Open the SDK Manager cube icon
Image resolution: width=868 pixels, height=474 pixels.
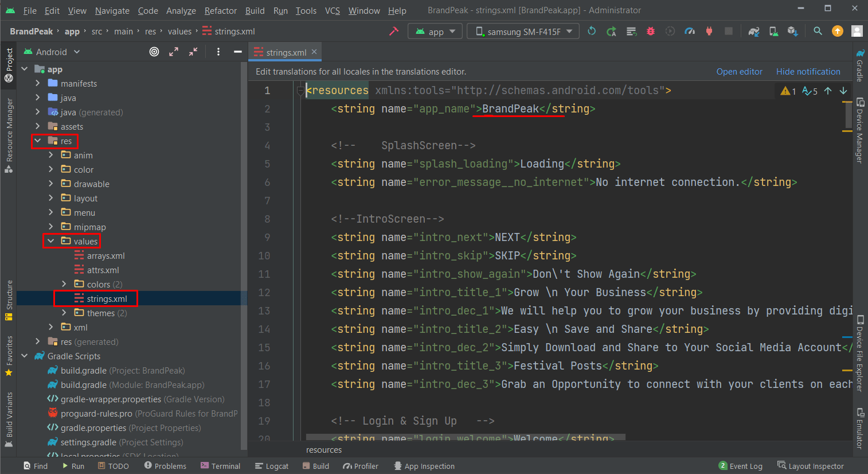click(x=793, y=31)
